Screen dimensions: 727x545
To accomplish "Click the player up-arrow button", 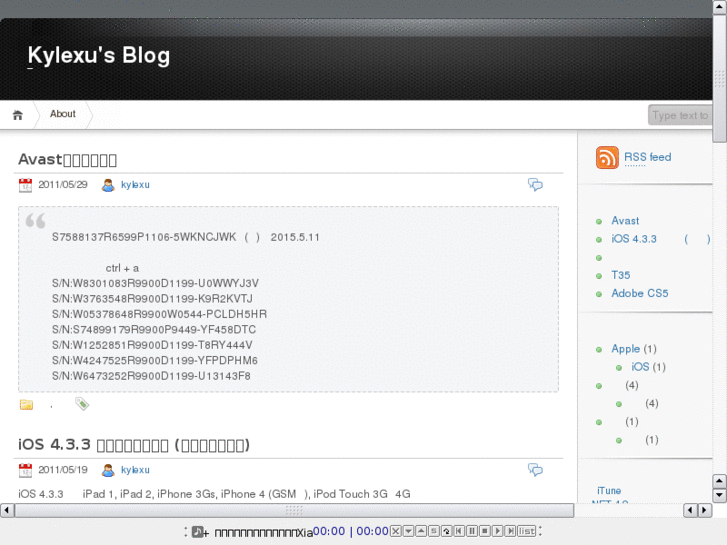I will (x=421, y=531).
